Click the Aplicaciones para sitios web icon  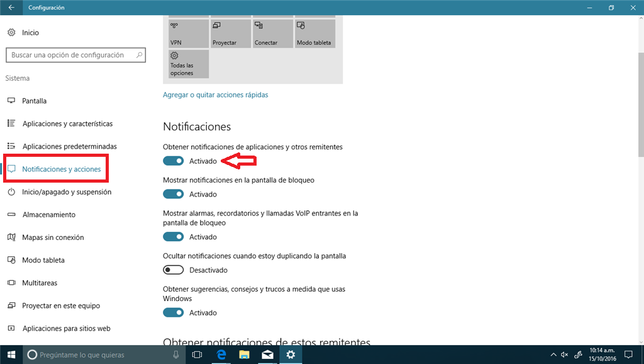coord(11,328)
